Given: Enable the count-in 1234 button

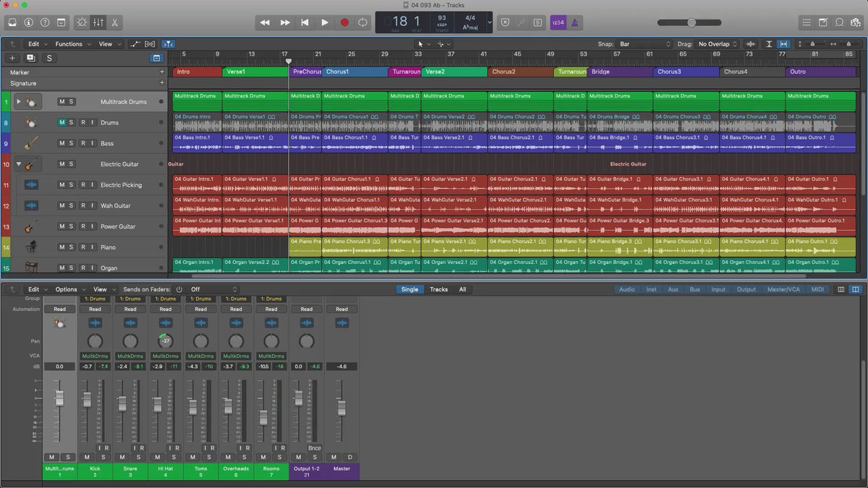Looking at the screenshot, I should coord(558,22).
